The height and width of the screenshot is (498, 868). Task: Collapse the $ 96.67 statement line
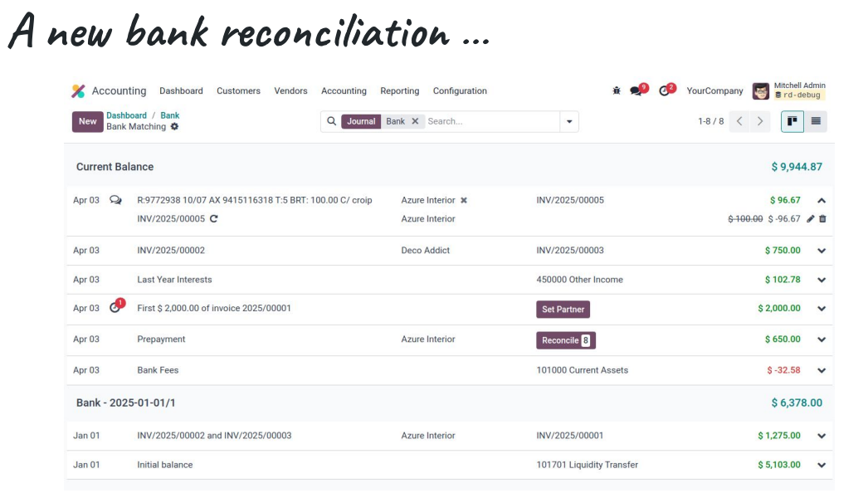tap(822, 200)
